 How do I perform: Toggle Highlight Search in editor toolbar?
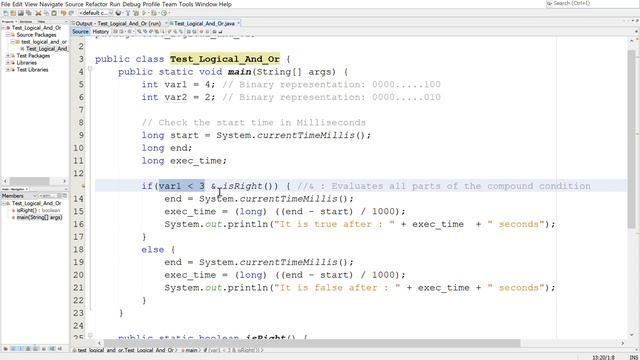click(156, 31)
